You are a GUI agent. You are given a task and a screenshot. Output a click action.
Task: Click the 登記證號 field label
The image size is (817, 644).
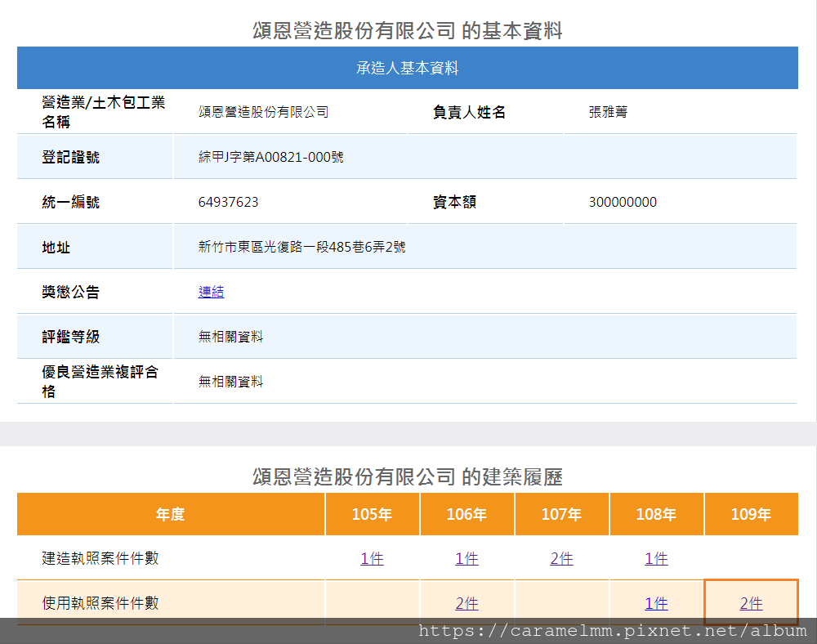(71, 157)
